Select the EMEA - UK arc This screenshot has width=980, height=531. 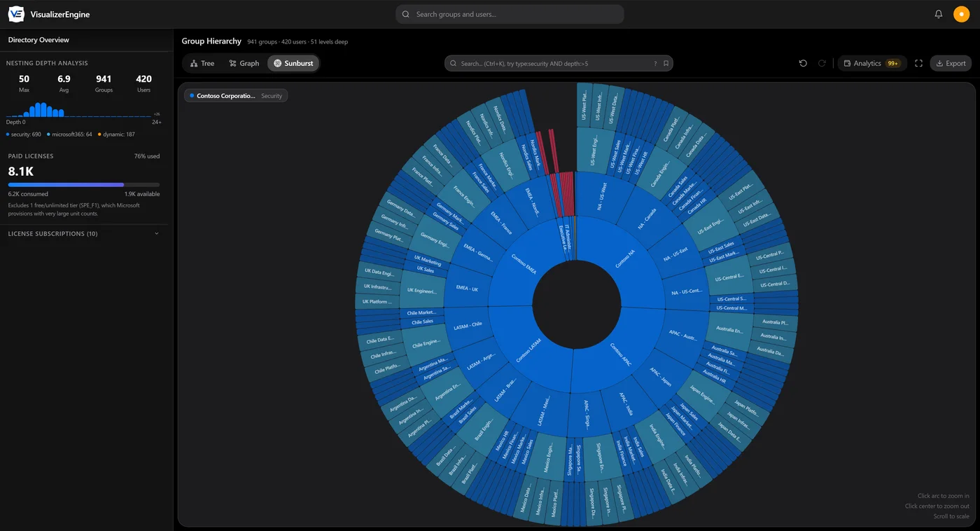[x=467, y=289]
